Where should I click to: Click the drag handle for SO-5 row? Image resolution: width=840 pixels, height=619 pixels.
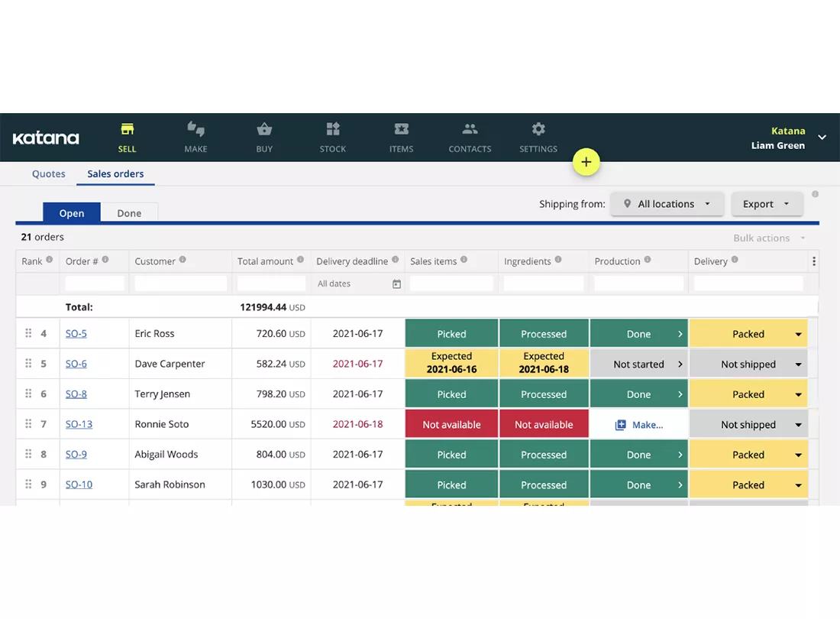pyautogui.click(x=28, y=333)
